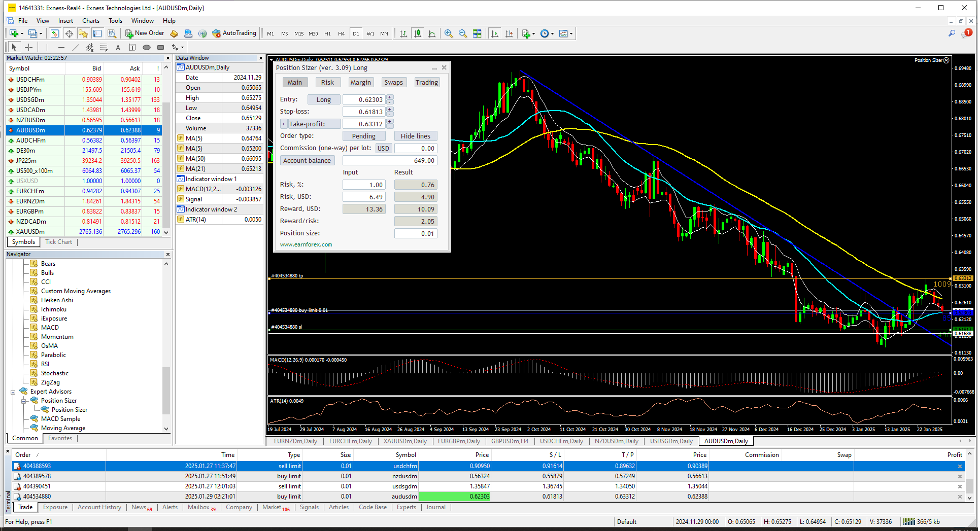Collapse Expert Advisors tree node

tap(13, 392)
